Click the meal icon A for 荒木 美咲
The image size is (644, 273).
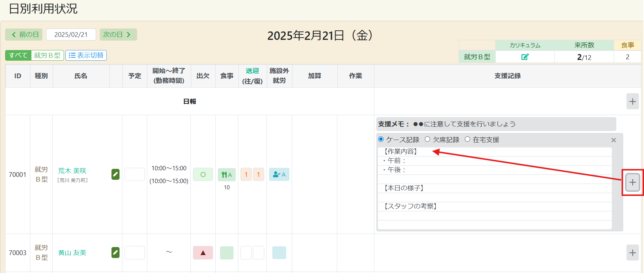tap(227, 175)
